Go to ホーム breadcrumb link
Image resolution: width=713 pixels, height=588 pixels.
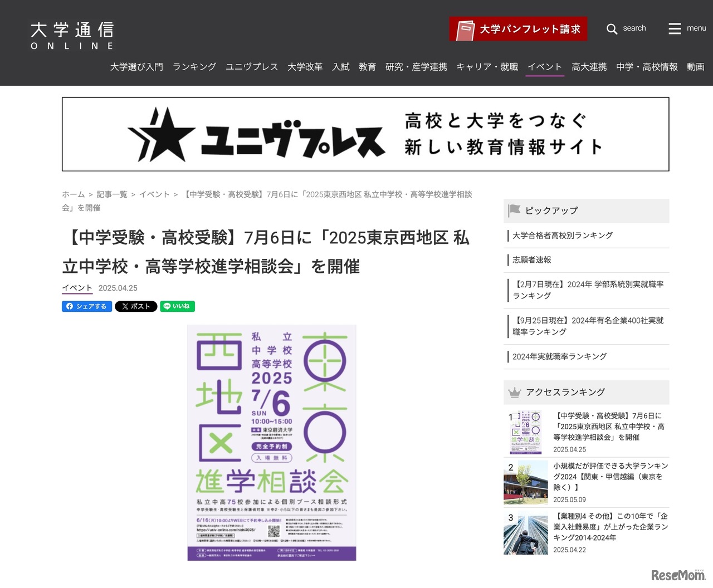[x=74, y=194]
